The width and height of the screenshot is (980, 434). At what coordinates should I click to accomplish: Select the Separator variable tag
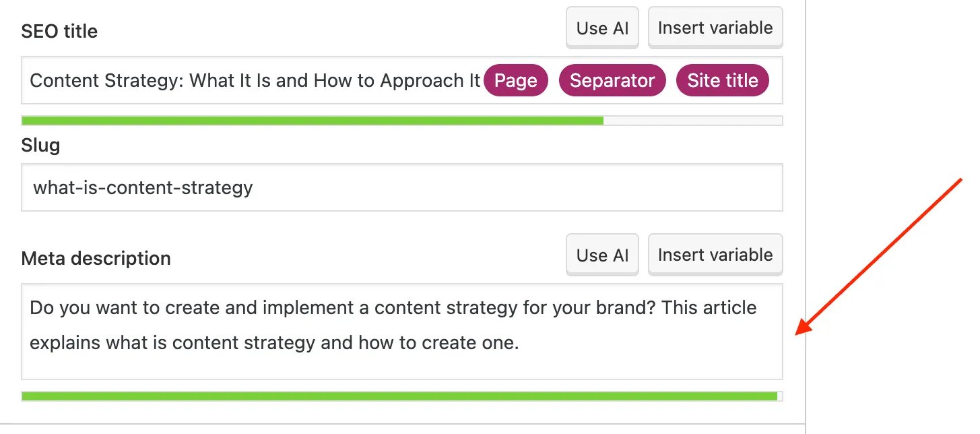point(612,80)
